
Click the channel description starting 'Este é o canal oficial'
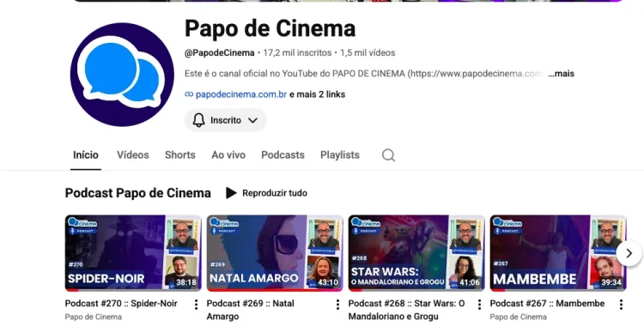coord(366,74)
